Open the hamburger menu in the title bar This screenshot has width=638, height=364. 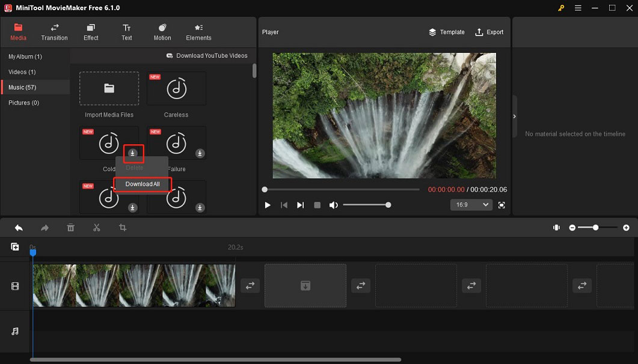click(x=578, y=8)
